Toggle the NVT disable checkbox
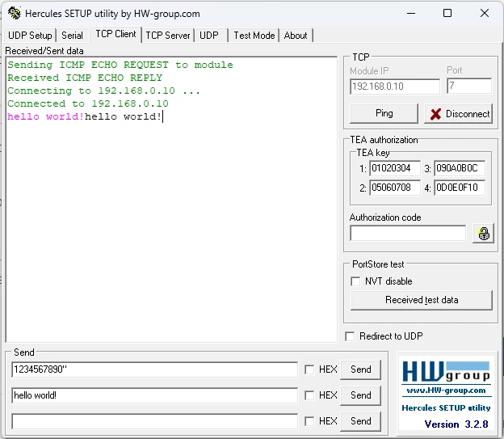This screenshot has width=504, height=439. point(355,281)
